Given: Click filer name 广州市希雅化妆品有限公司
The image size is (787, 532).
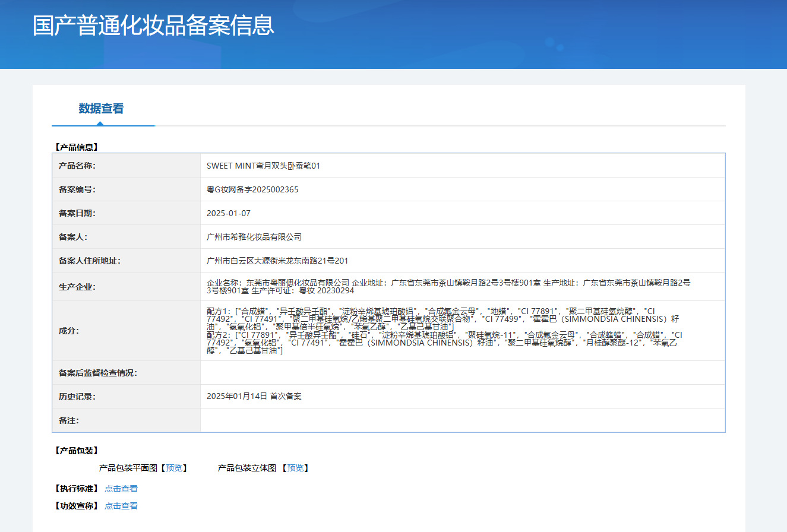Looking at the screenshot, I should click(254, 237).
